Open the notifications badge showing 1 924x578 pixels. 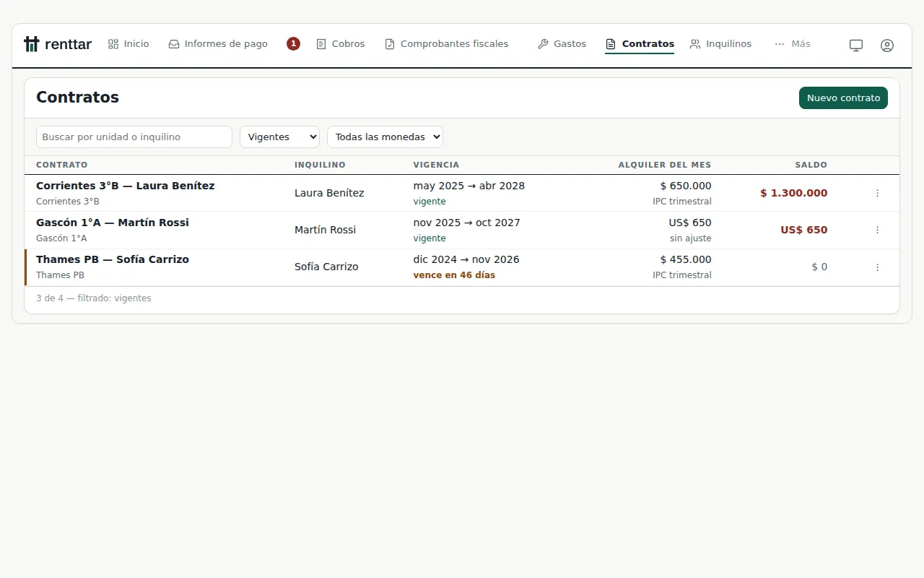[293, 44]
